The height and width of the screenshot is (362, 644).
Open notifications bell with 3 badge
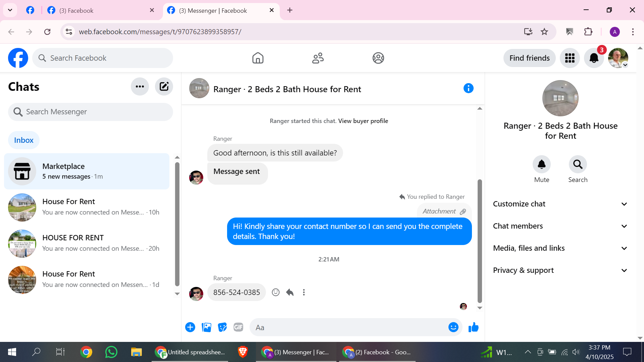(594, 58)
